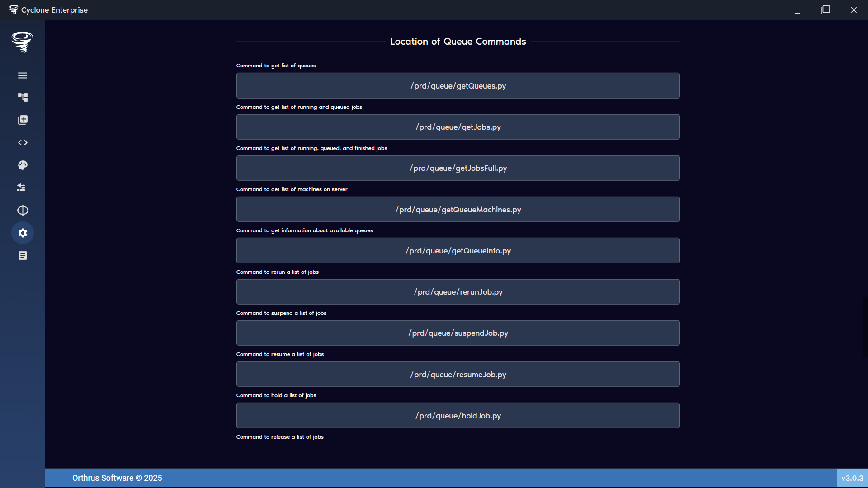The image size is (868, 488).
Task: Edit the getQueueMachines.py command path
Action: [458, 209]
